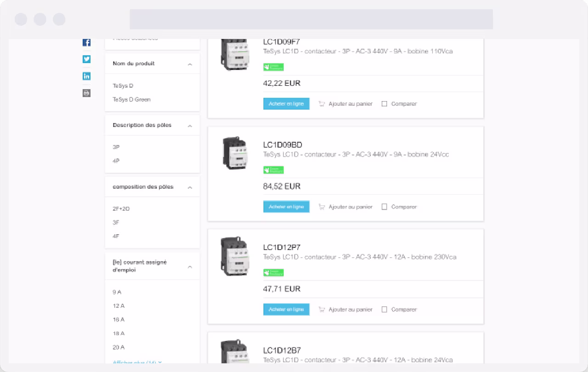Open the LC1D12P7 product title
The image size is (588, 372).
282,248
